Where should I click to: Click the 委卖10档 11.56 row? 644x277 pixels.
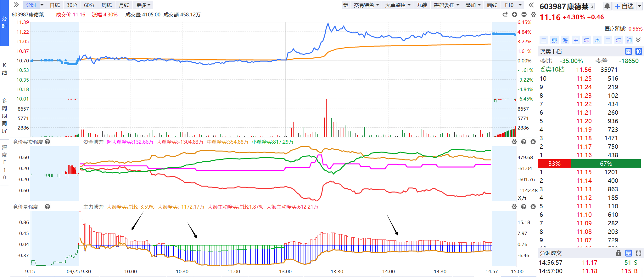[x=590, y=70]
